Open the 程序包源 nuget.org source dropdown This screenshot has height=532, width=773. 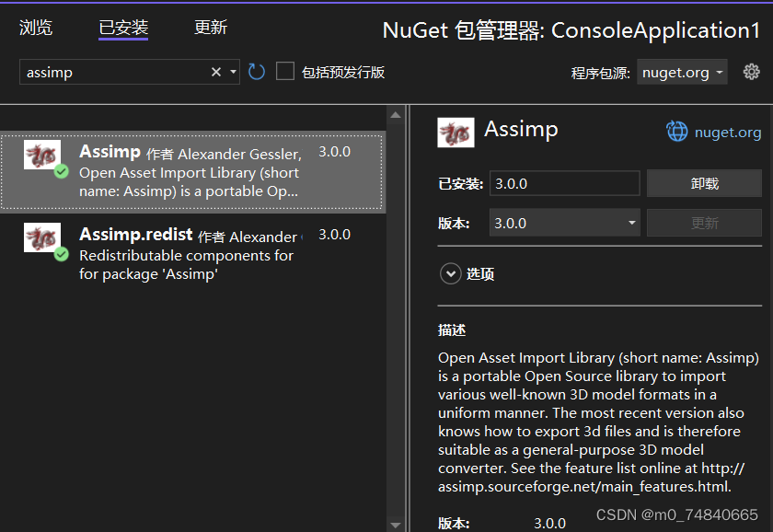tap(682, 71)
